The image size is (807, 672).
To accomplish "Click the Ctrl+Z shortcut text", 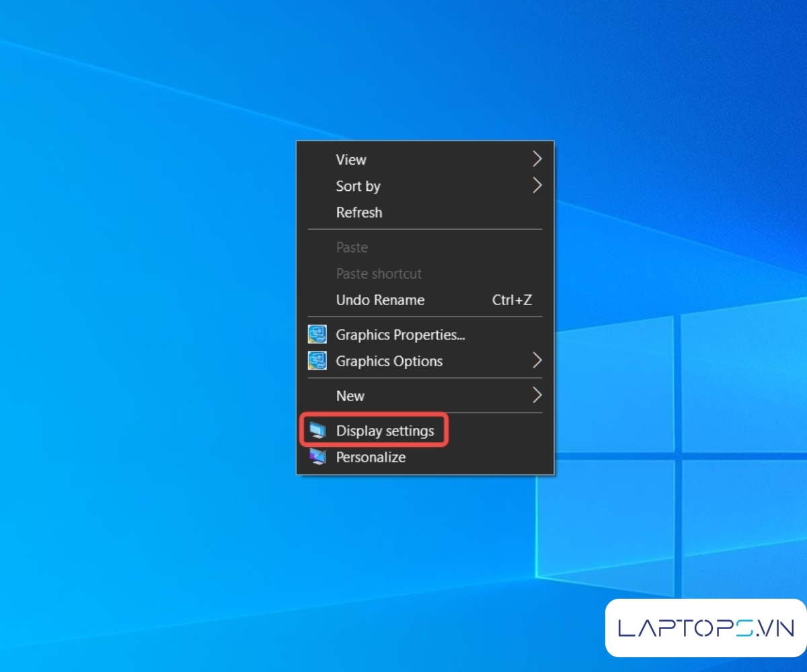I will (512, 300).
